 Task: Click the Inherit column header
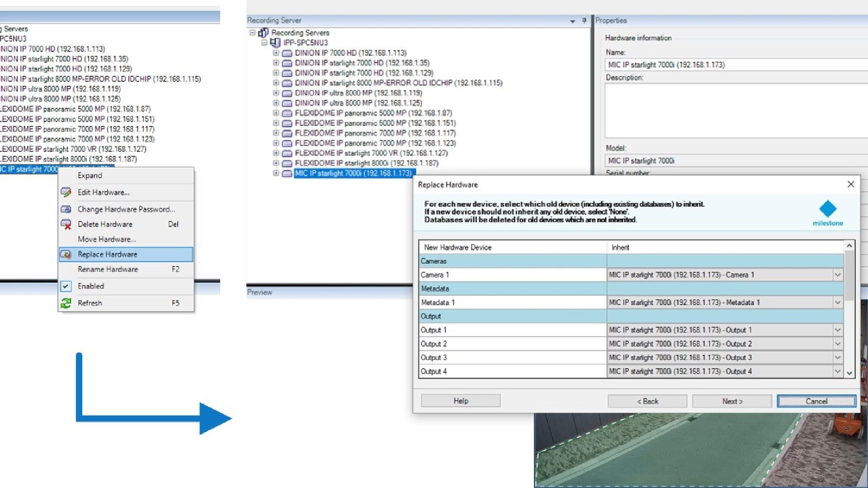point(725,247)
